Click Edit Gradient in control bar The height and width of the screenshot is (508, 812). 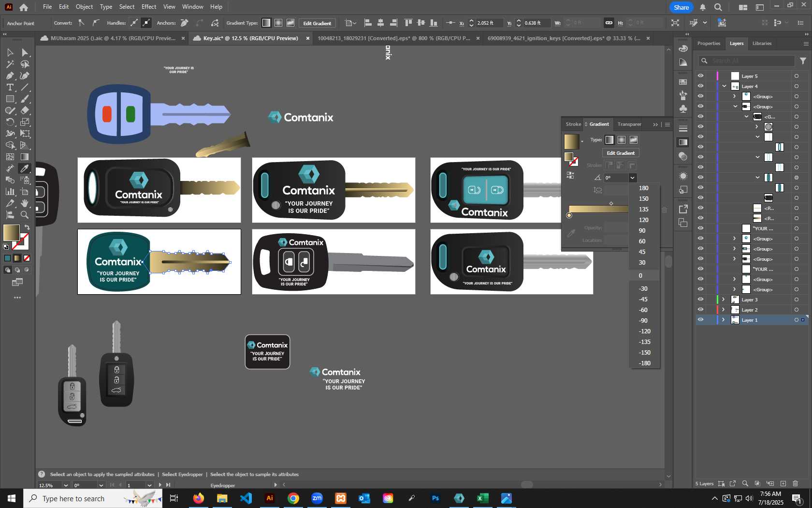click(x=317, y=23)
